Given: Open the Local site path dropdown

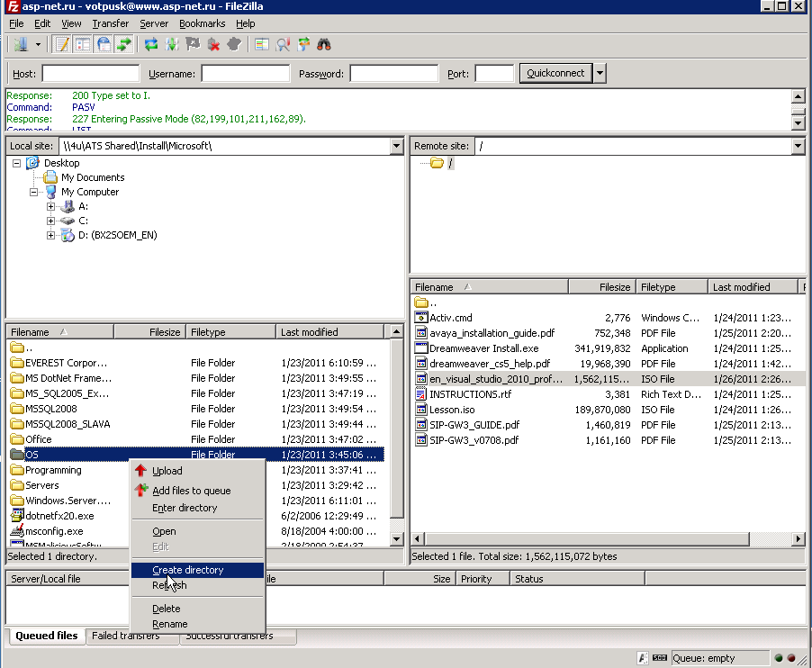Looking at the screenshot, I should [x=397, y=146].
